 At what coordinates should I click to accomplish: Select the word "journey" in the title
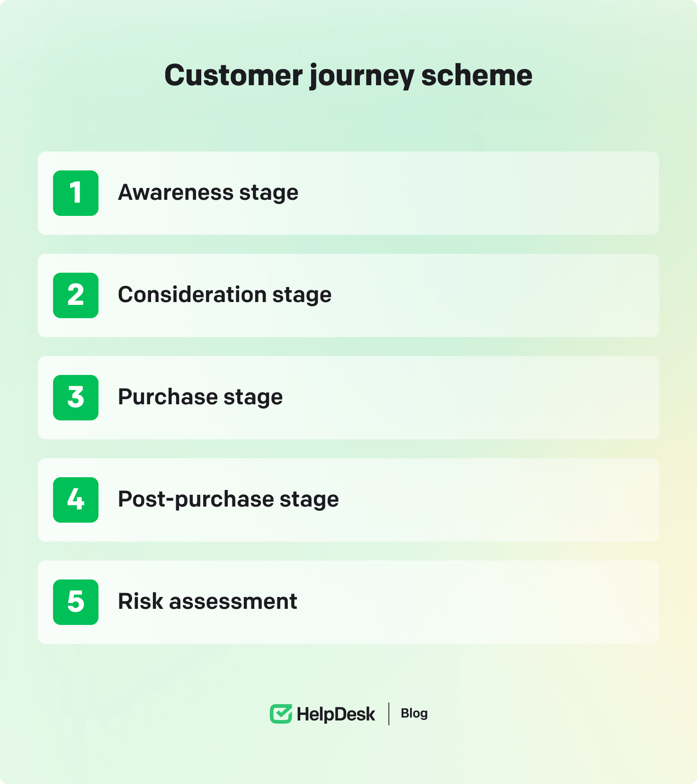(x=362, y=76)
